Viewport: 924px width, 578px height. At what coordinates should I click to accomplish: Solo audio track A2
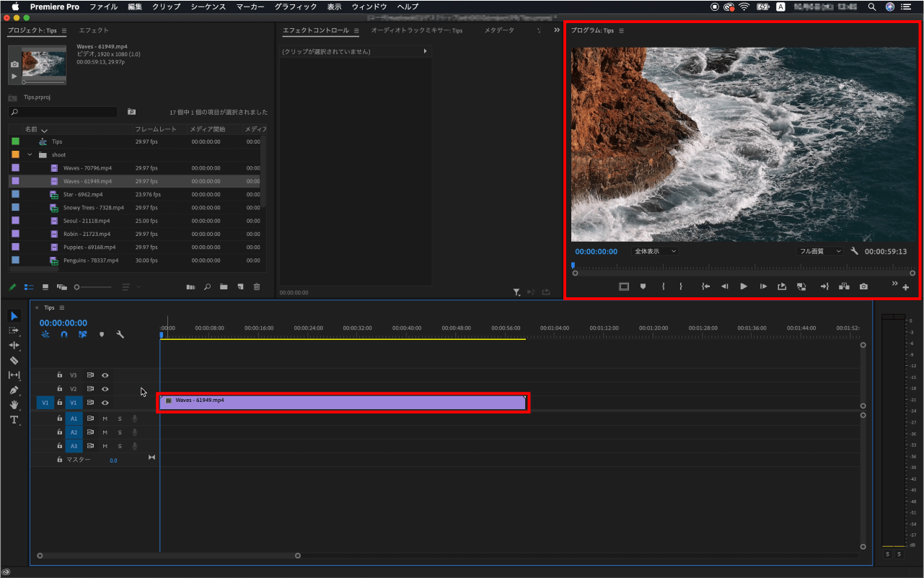[120, 432]
